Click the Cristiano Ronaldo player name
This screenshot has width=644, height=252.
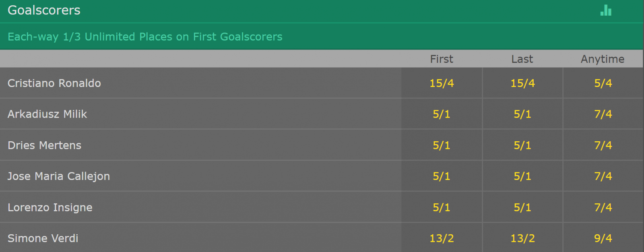click(x=54, y=83)
